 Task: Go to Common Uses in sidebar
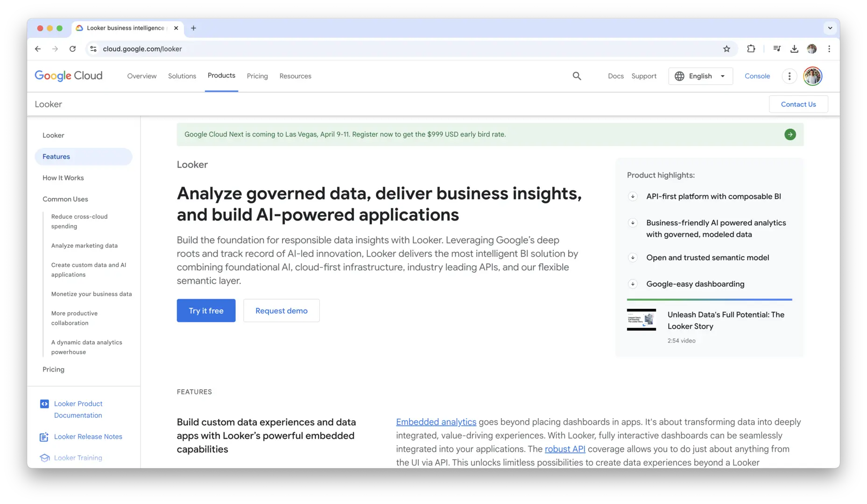[x=65, y=199]
